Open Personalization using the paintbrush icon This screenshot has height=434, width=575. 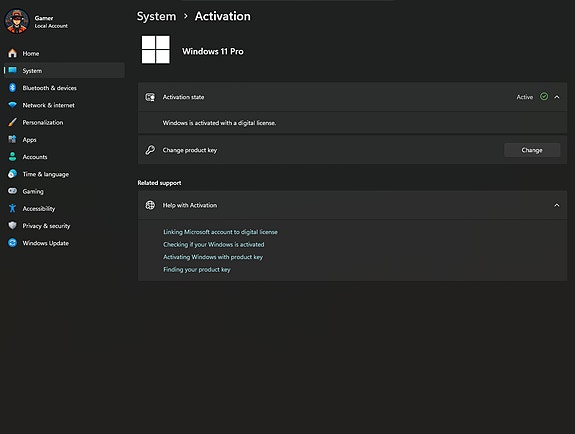coord(12,122)
